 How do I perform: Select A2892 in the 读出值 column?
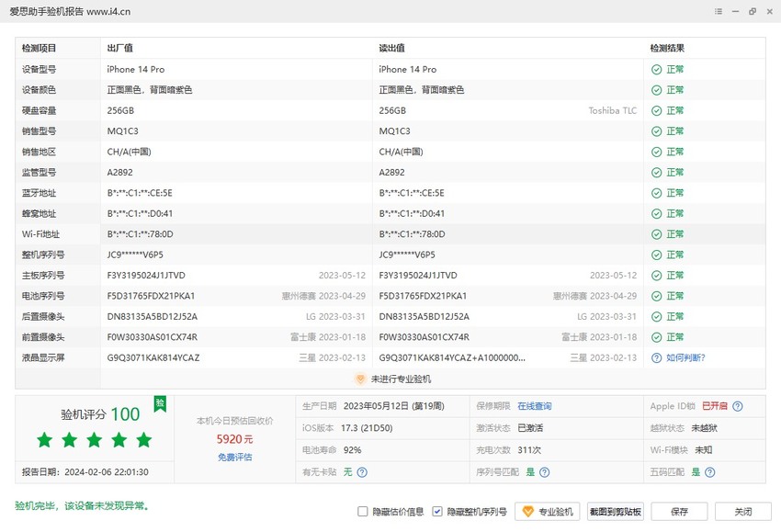pyautogui.click(x=392, y=173)
